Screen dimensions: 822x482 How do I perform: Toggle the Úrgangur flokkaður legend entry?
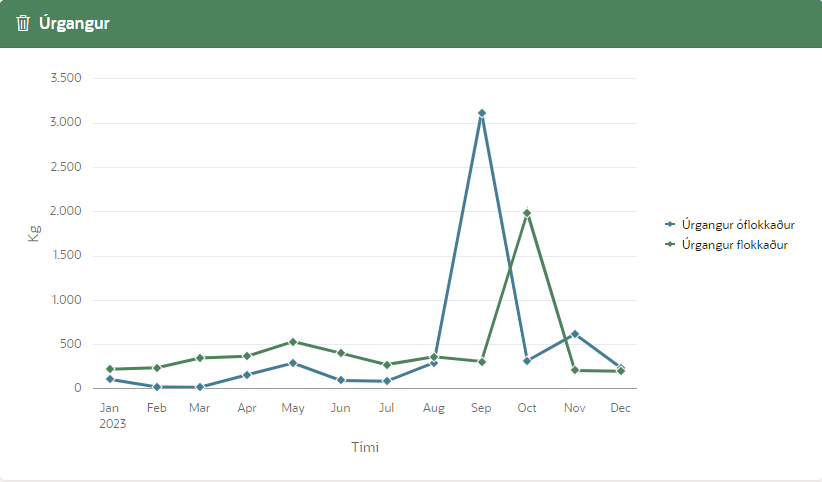click(733, 244)
